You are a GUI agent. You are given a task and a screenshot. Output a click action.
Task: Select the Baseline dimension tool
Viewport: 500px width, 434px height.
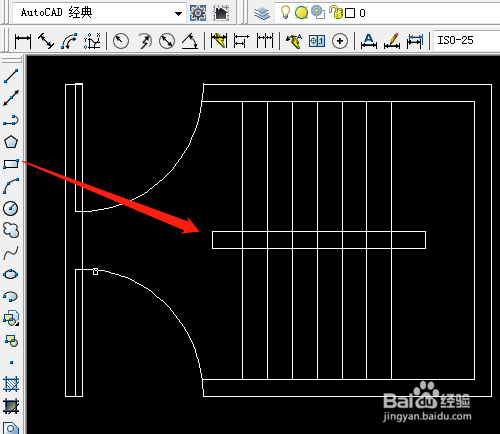point(242,41)
